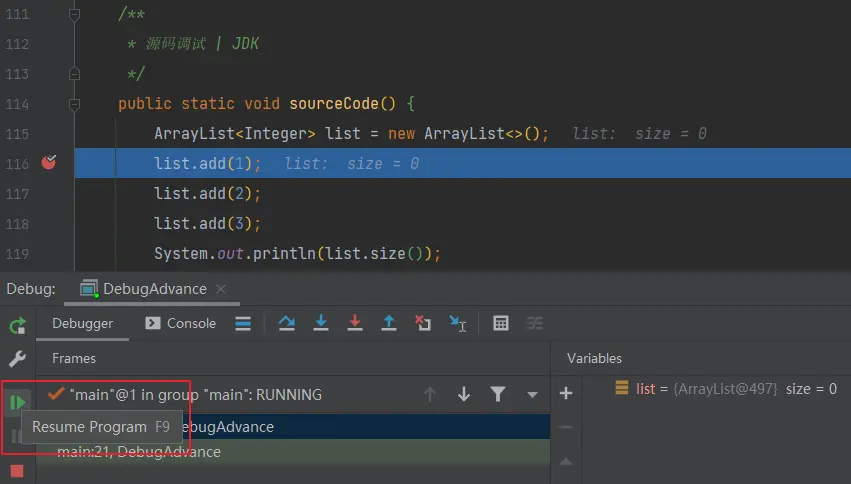Select previous frame with up arrow
Image resolution: width=851 pixels, height=484 pixels.
tap(430, 394)
